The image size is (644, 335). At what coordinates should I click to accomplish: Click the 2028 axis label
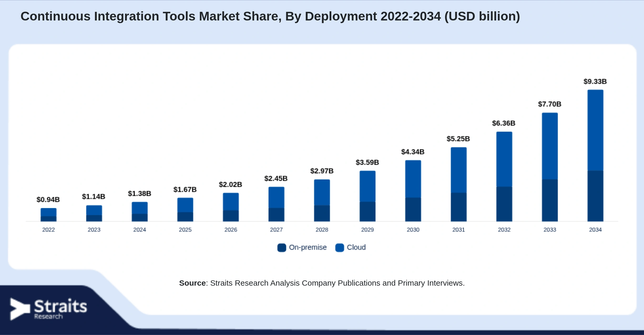tap(322, 230)
